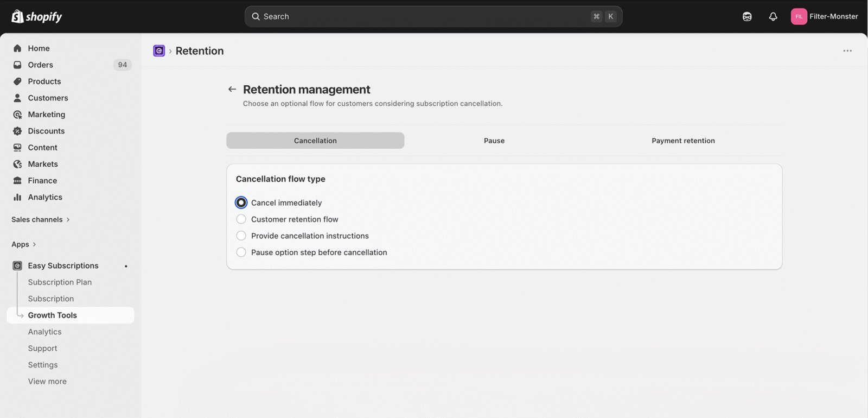Click the FIL store avatar
Screen dimensions: 868x418
click(799, 16)
